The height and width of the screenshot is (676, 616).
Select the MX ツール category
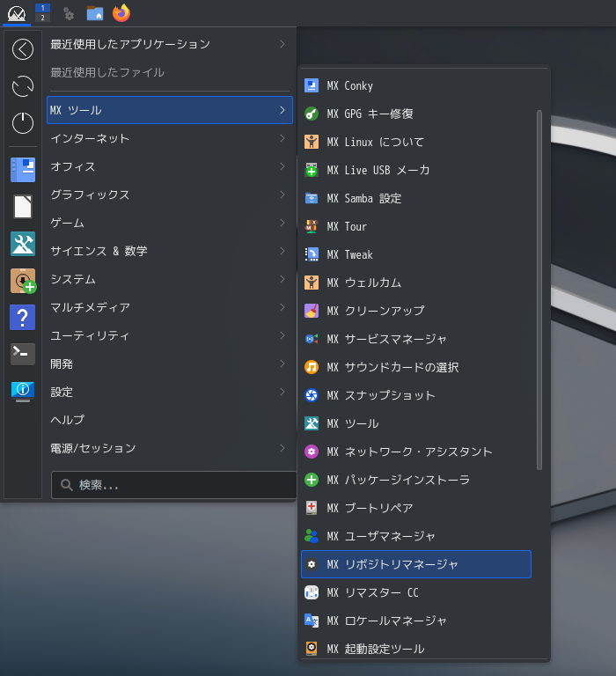click(x=170, y=110)
